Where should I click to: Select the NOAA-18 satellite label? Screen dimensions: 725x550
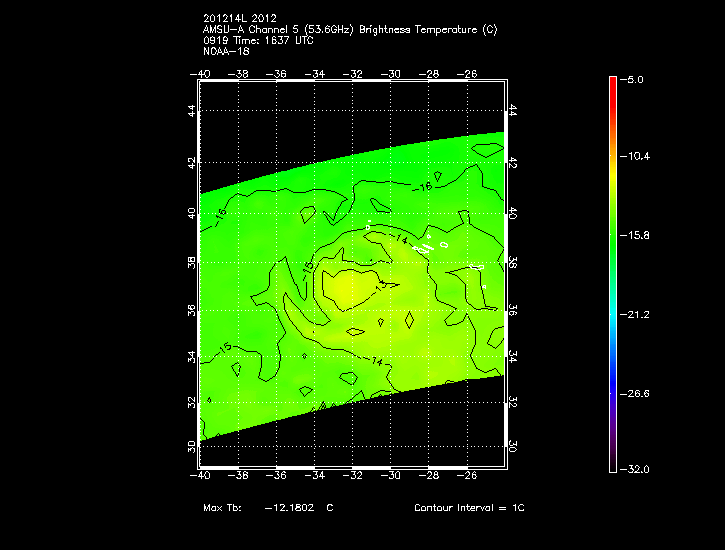click(222, 52)
